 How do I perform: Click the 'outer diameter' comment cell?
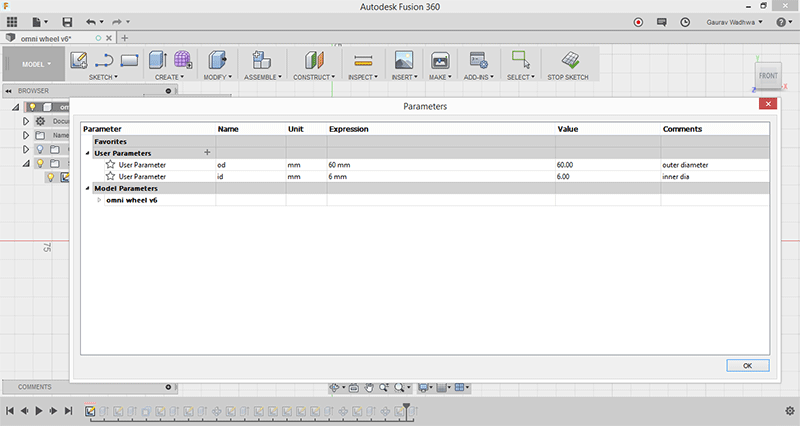[715, 165]
